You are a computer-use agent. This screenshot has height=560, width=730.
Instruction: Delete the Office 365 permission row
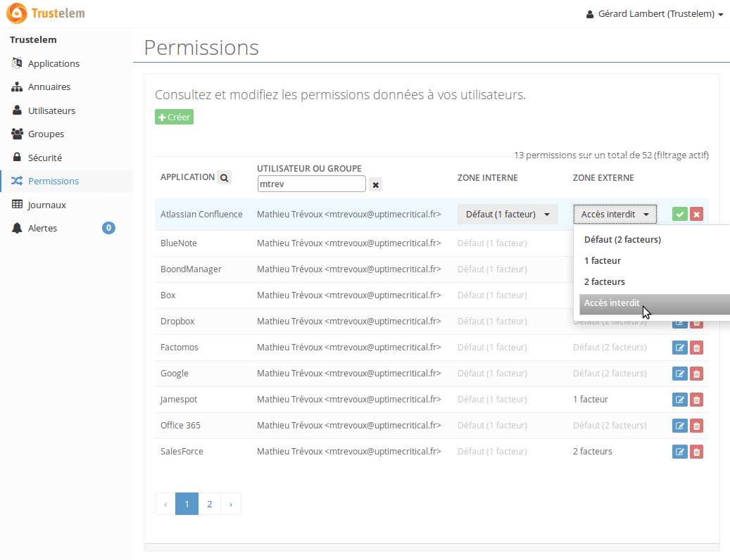(696, 426)
